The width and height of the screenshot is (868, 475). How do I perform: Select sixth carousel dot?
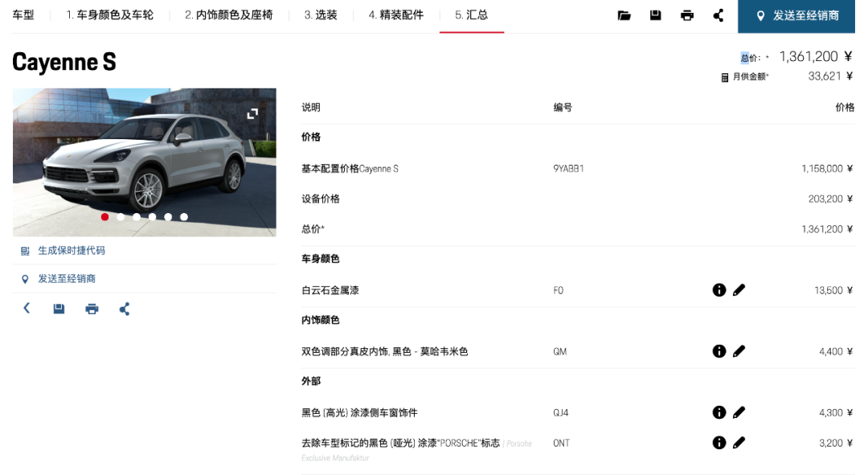184,217
